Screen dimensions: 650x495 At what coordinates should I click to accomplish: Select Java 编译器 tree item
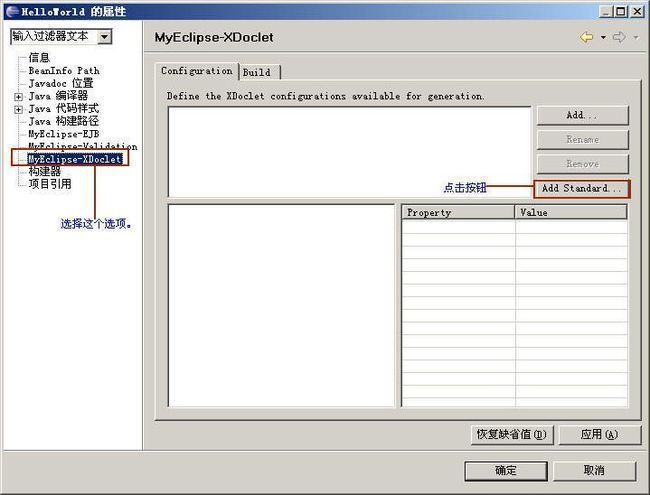[58, 96]
